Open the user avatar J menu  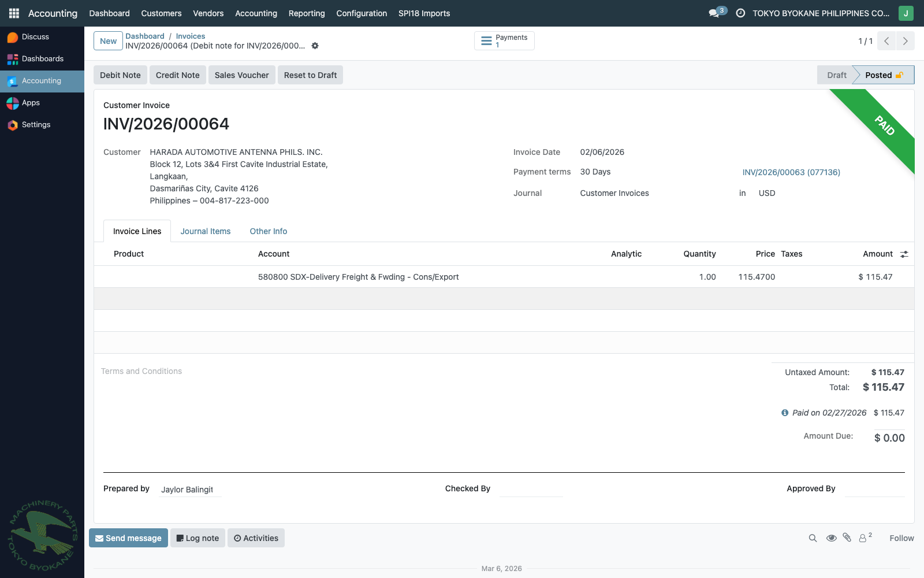tap(906, 13)
